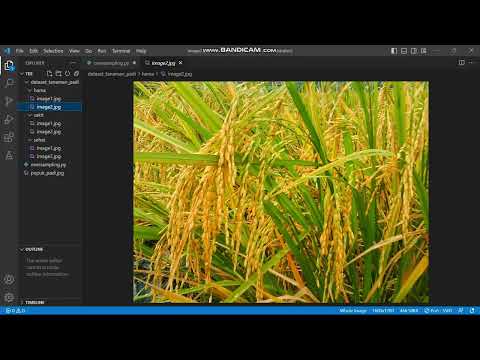Viewport: 480px width, 360px height.
Task: Open the Accounts menu icon
Action: (x=9, y=279)
